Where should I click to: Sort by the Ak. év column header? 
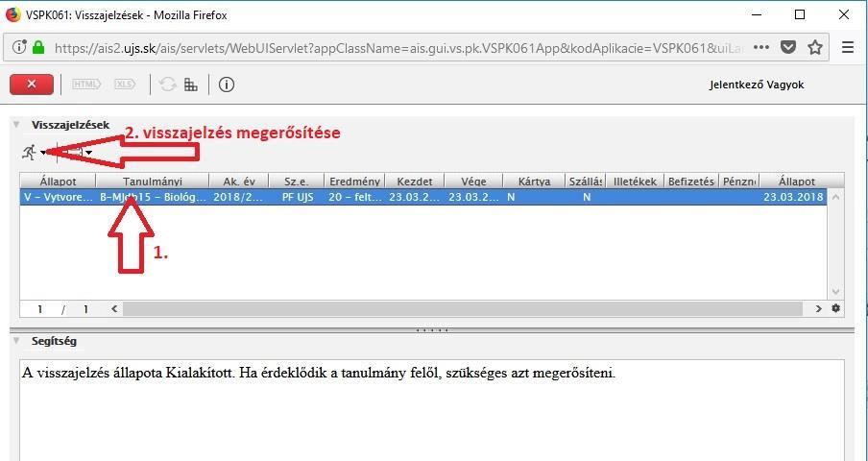pyautogui.click(x=238, y=181)
